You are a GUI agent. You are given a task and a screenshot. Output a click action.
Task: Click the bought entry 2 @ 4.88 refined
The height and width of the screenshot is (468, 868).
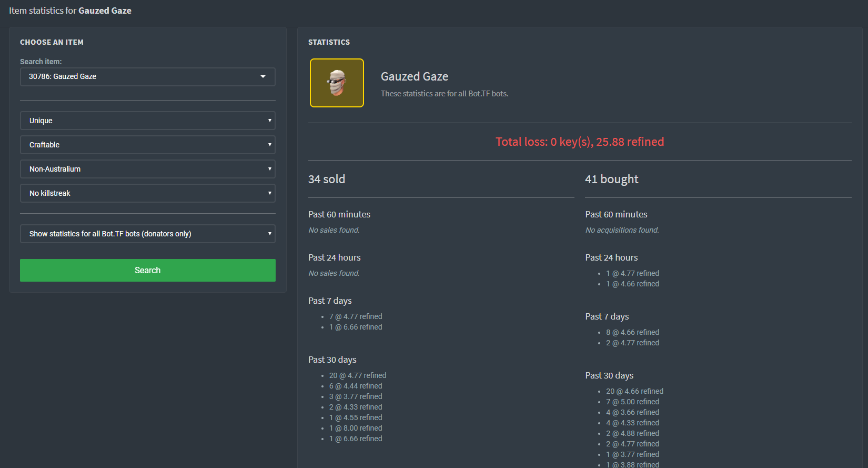coord(632,433)
